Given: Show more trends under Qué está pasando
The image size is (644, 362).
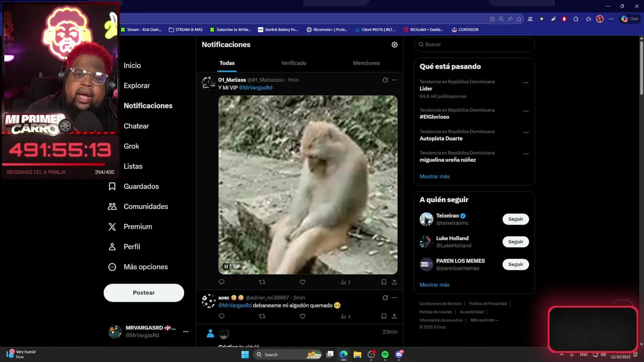Looking at the screenshot, I should click(x=435, y=176).
